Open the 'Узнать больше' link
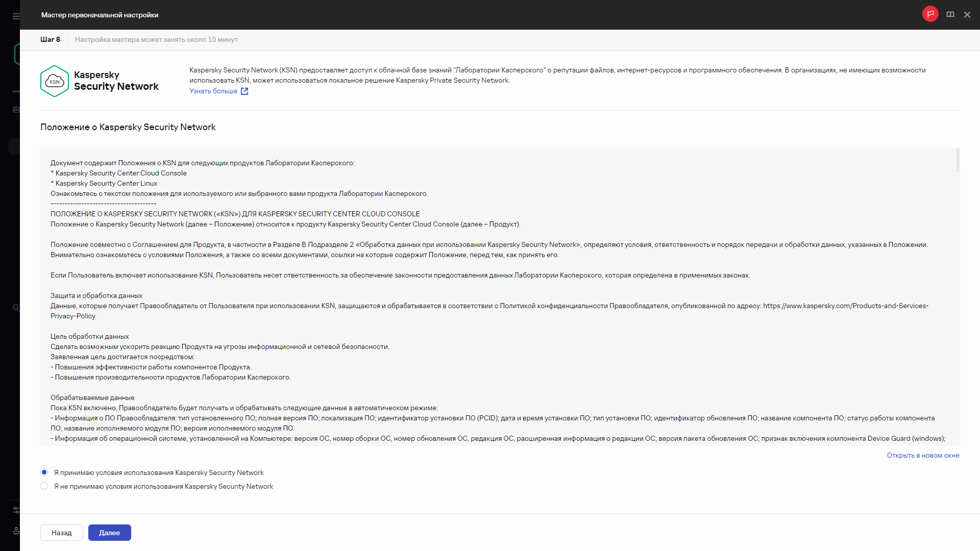This screenshot has height=551, width=980. pyautogui.click(x=213, y=91)
